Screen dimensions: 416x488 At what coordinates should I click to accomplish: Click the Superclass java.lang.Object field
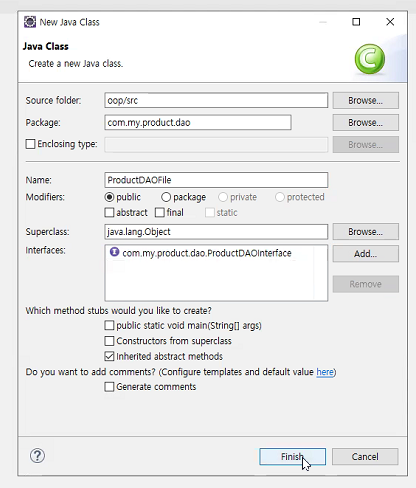216,232
